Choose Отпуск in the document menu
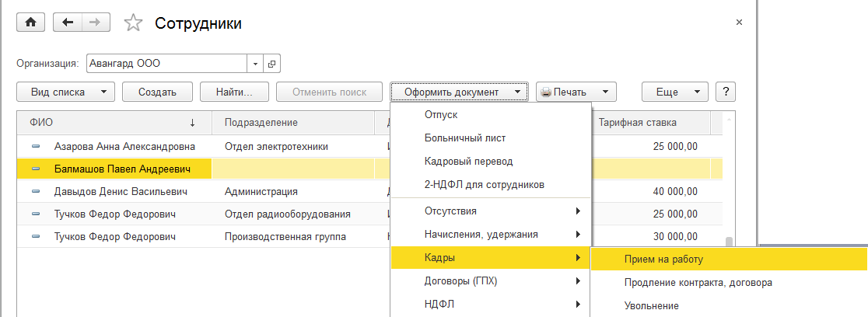 pos(441,115)
